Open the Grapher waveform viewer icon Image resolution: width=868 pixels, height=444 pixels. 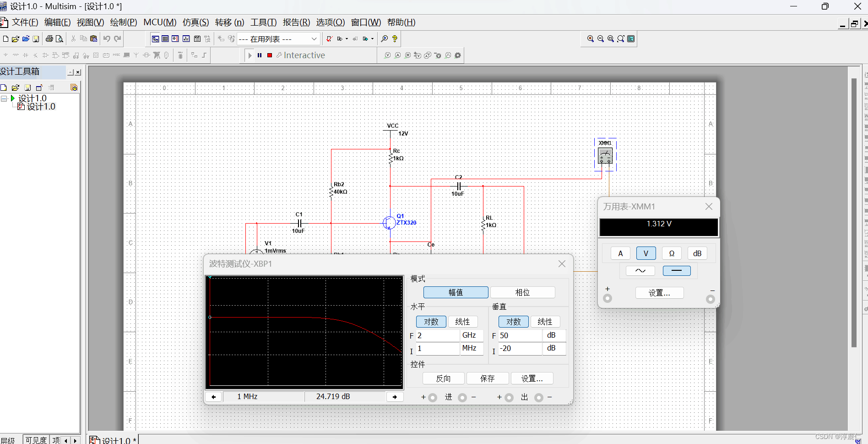186,38
